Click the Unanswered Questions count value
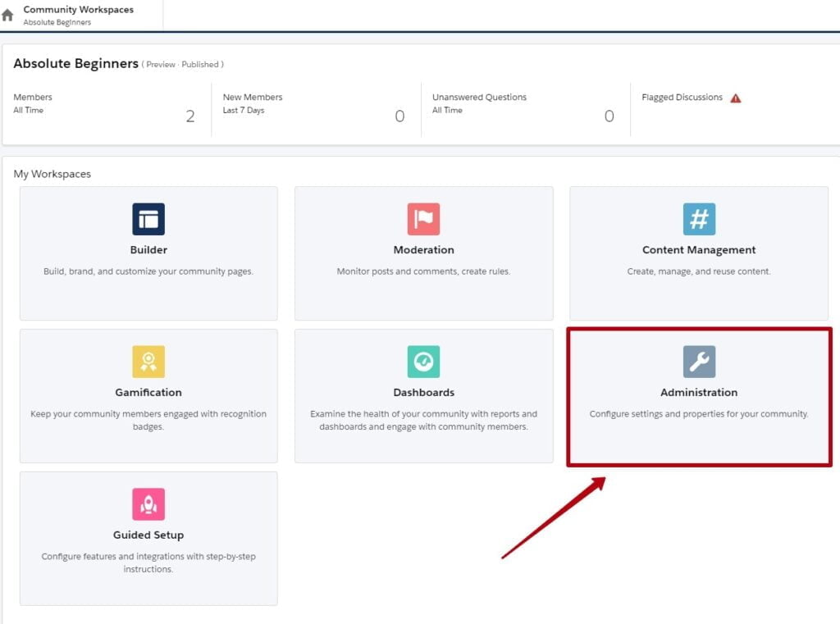840x624 pixels. pos(609,116)
